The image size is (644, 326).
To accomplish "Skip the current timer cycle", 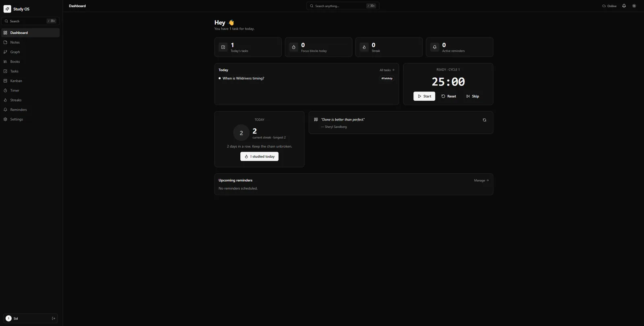I will (x=473, y=96).
